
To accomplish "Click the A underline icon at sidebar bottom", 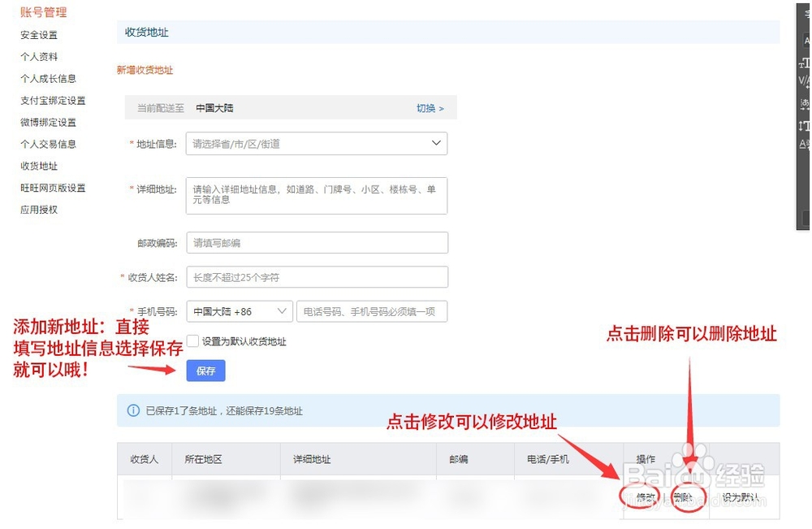I will [804, 145].
